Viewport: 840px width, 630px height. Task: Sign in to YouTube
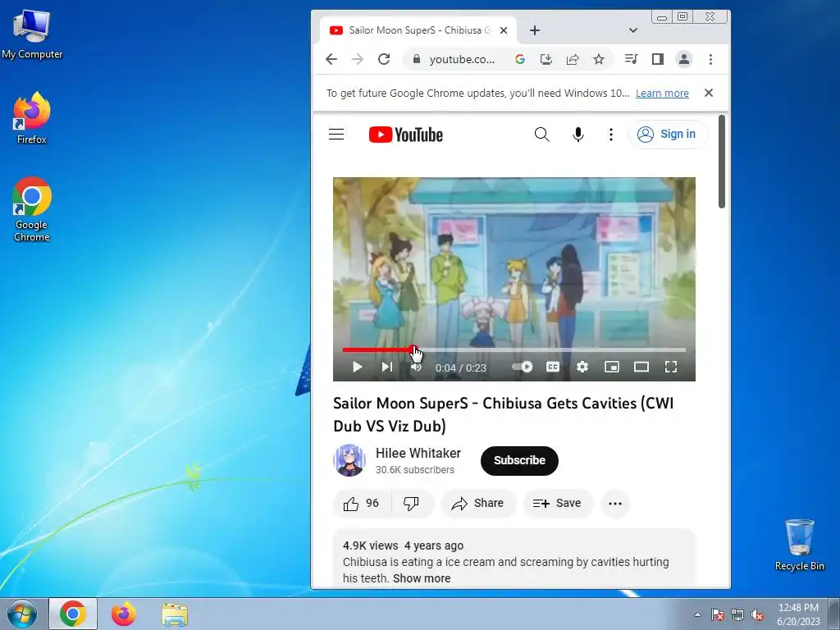[x=667, y=135]
